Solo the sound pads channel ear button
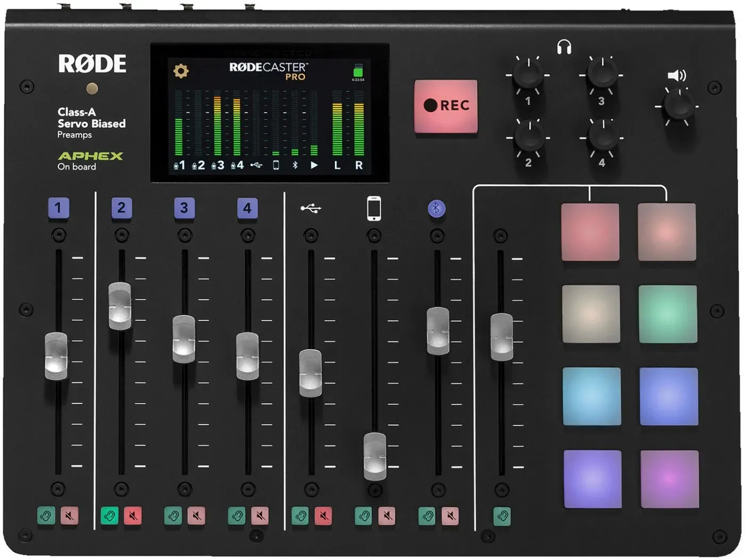Screen dimensions: 745x560 [x=502, y=515]
